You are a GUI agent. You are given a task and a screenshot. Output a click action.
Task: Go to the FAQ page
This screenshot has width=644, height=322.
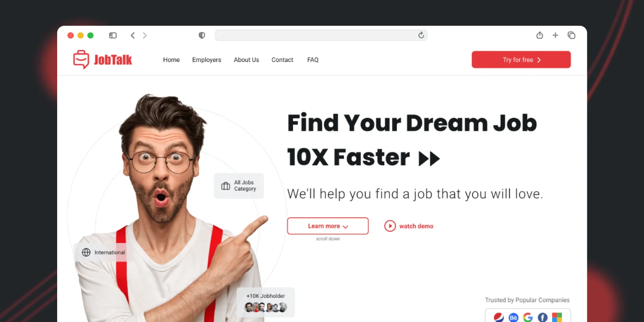(313, 60)
